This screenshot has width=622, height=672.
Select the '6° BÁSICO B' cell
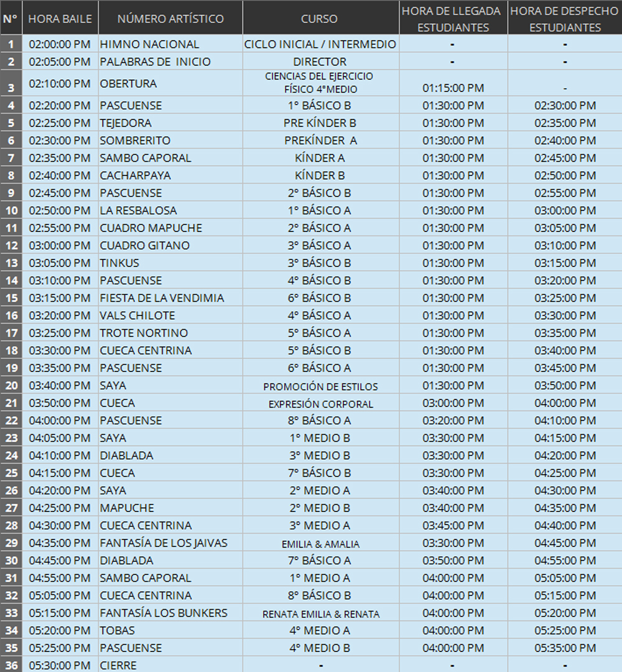point(321,297)
